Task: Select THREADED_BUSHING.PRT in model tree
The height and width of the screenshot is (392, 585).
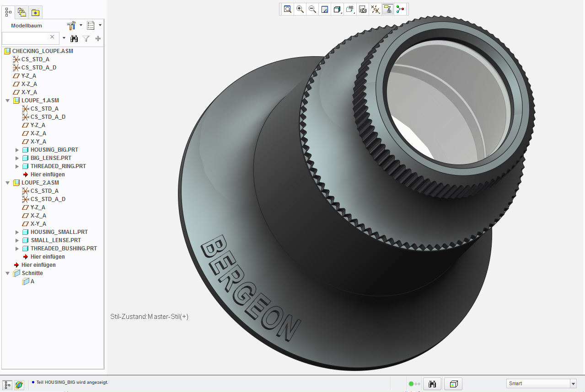Action: click(64, 249)
